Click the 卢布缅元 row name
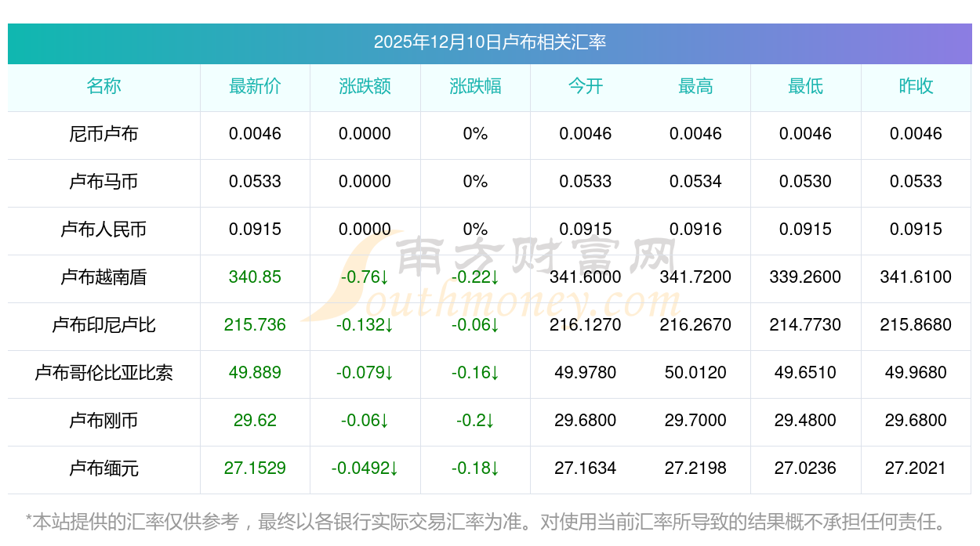Image resolution: width=980 pixels, height=546 pixels. pyautogui.click(x=103, y=468)
